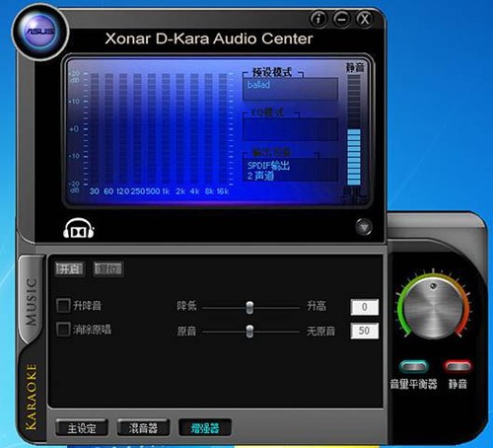Open the 增强器 tab
This screenshot has width=493, height=448.
point(205,428)
